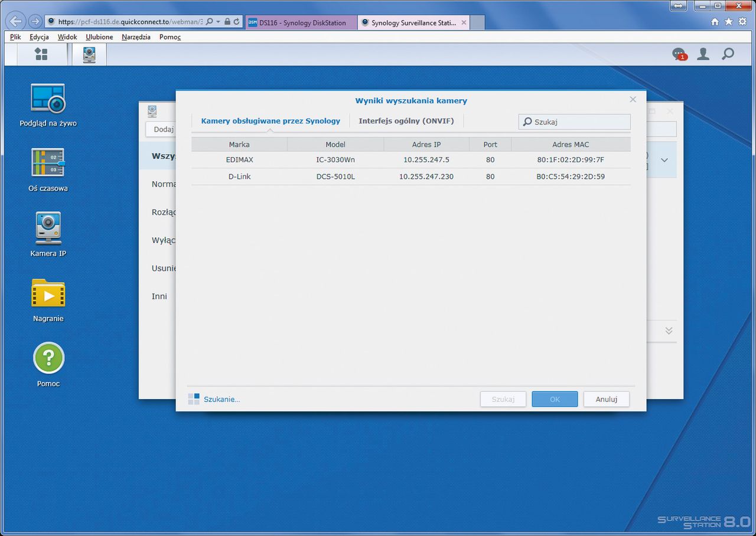Open Podgląd na żywo desktop icon
This screenshot has width=756, height=536.
point(48,106)
